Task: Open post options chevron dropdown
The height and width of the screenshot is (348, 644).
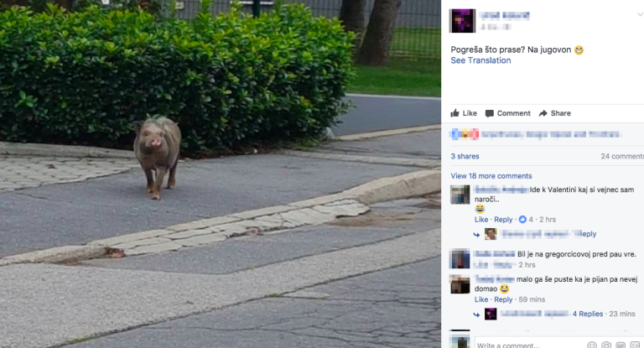Action: (640, 15)
